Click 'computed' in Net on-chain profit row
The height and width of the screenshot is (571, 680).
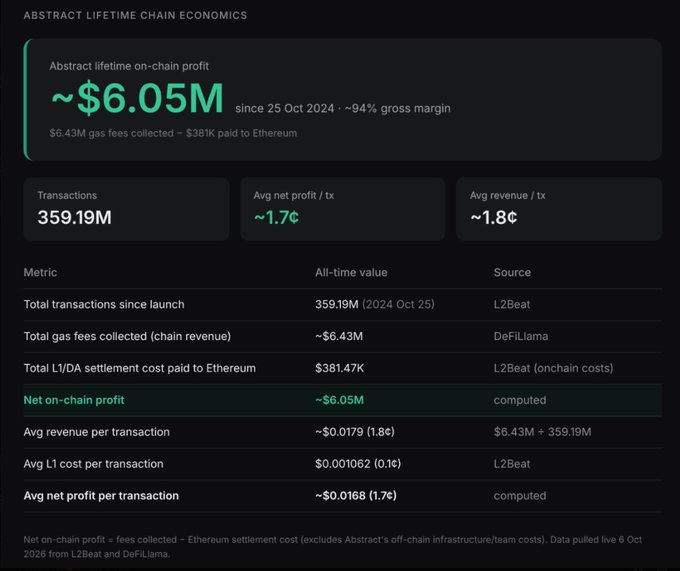coord(520,400)
